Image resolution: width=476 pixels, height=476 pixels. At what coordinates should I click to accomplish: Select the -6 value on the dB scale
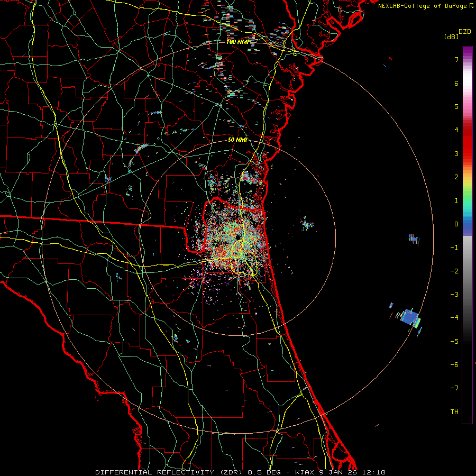click(x=454, y=365)
